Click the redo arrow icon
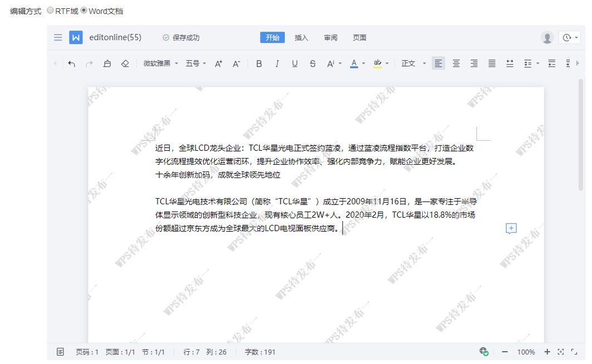This screenshot has width=592, height=364. pyautogui.click(x=89, y=64)
